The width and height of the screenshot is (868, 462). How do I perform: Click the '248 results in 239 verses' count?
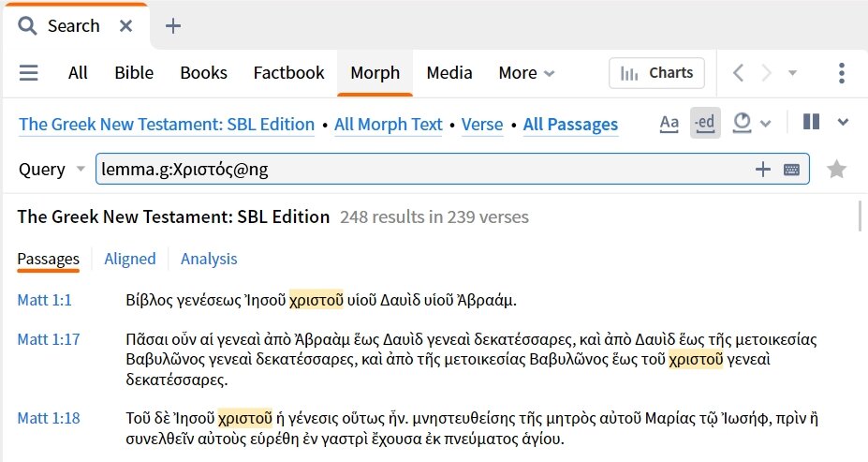pyautogui.click(x=434, y=217)
